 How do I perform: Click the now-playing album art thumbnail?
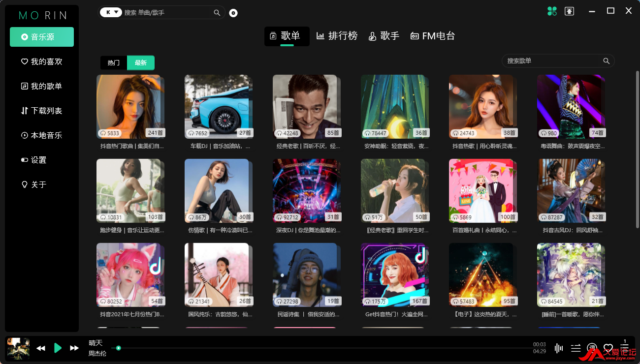point(18,348)
